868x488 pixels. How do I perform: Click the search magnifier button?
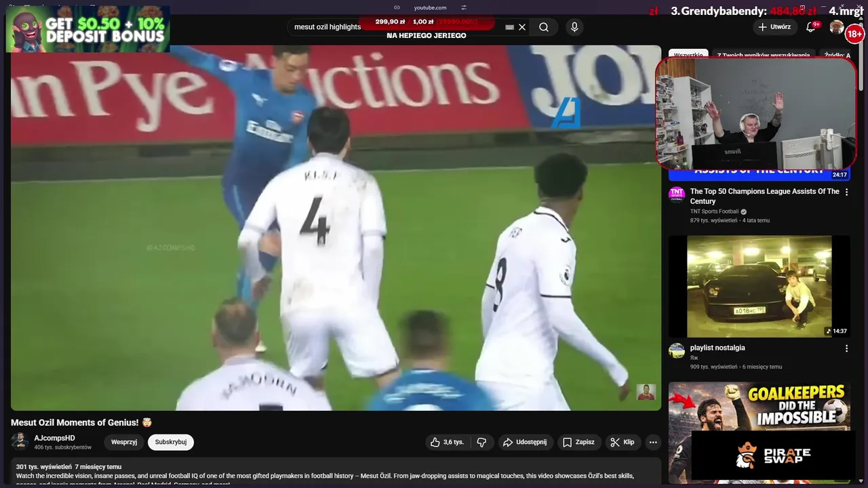click(544, 27)
